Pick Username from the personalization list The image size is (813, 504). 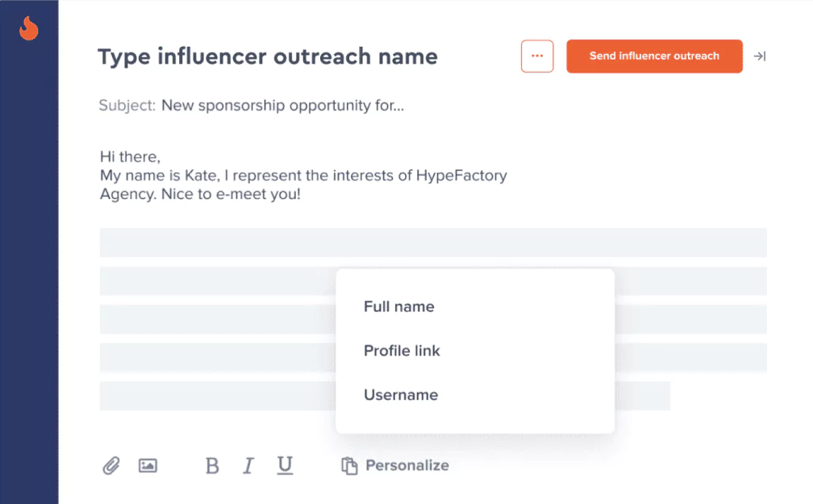click(401, 395)
